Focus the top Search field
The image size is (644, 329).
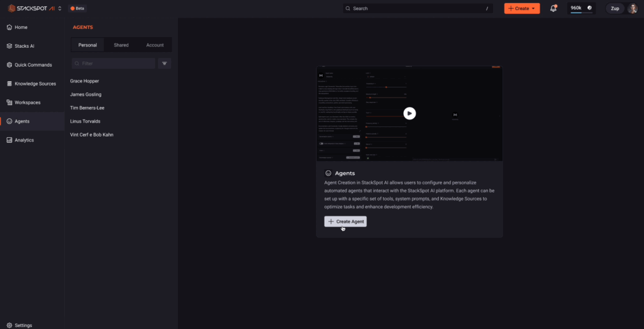coord(418,8)
